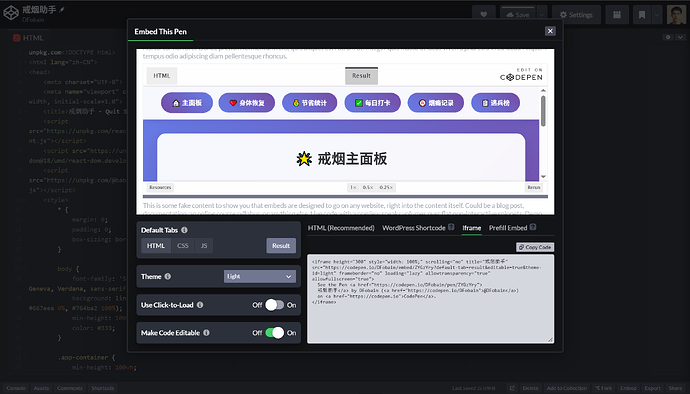Set preview zoom to 1x
This screenshot has width=690, height=394.
click(353, 188)
